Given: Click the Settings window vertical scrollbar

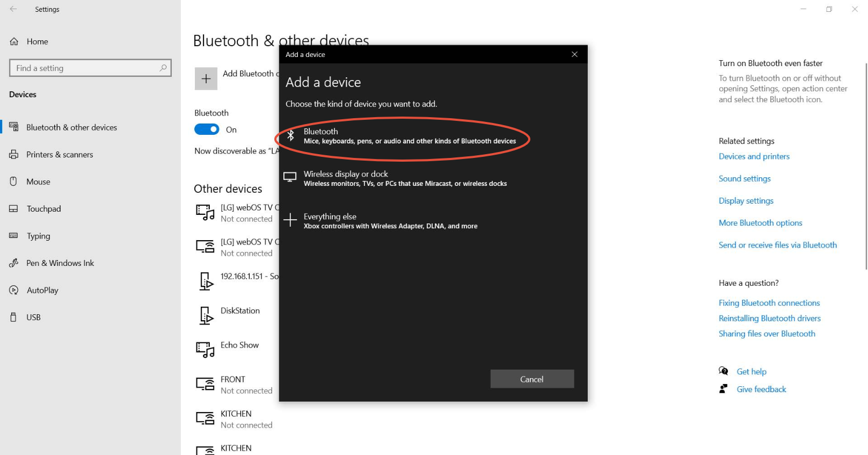Looking at the screenshot, I should point(865,167).
